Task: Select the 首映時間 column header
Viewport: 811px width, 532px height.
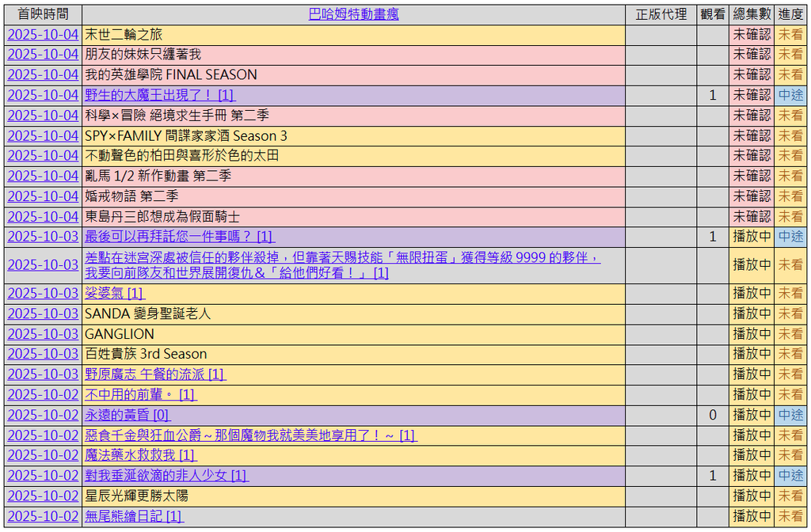Action: click(43, 14)
